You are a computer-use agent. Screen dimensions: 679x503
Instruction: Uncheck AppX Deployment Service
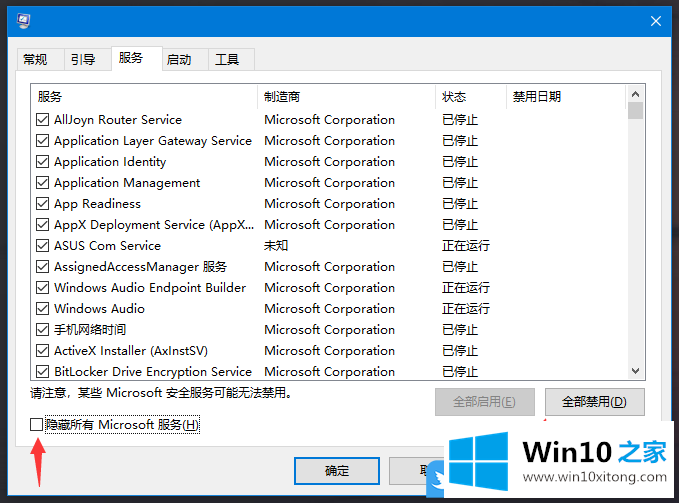[x=42, y=225]
